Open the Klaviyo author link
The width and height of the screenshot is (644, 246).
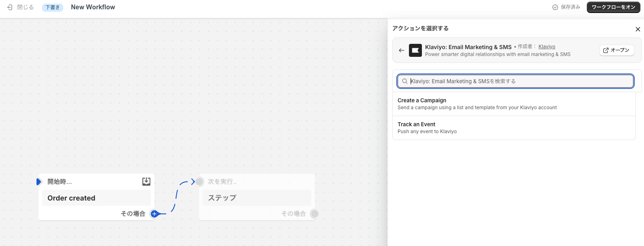point(547,47)
